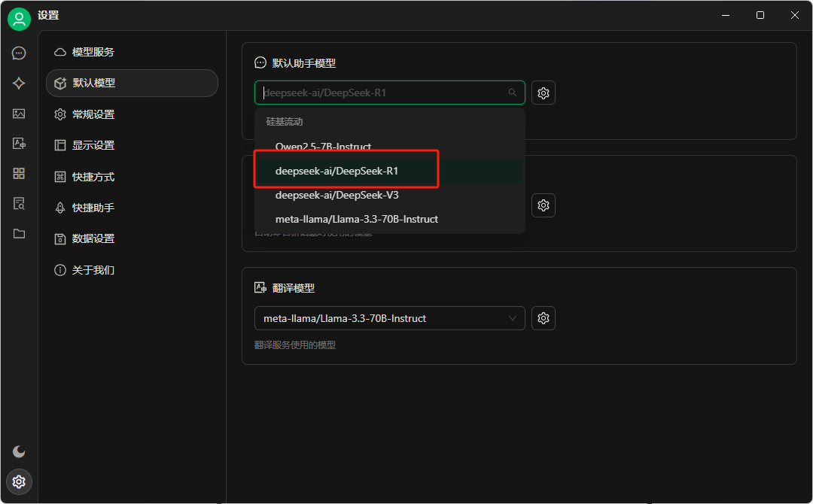813x504 pixels.
Task: Click the 硅基流动 provider group label
Action: [x=284, y=122]
